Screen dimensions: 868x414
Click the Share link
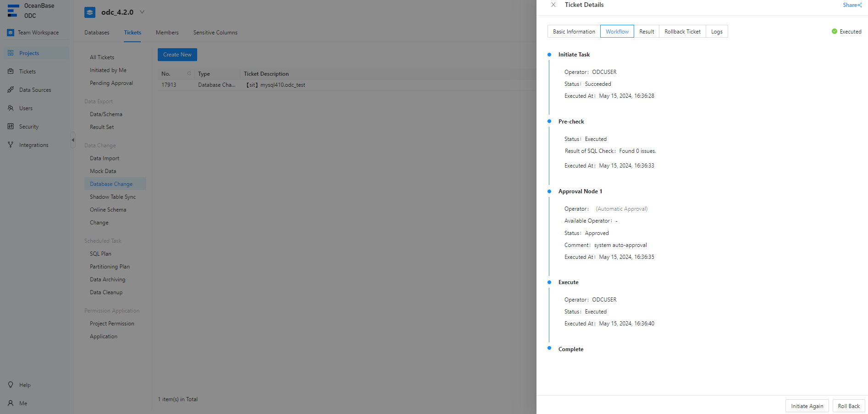coord(852,5)
